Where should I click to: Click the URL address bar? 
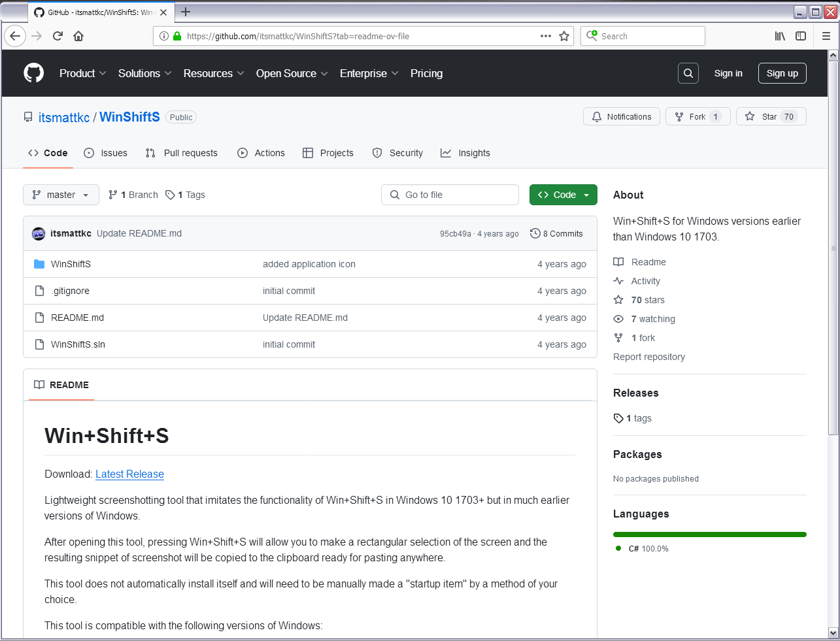point(363,36)
